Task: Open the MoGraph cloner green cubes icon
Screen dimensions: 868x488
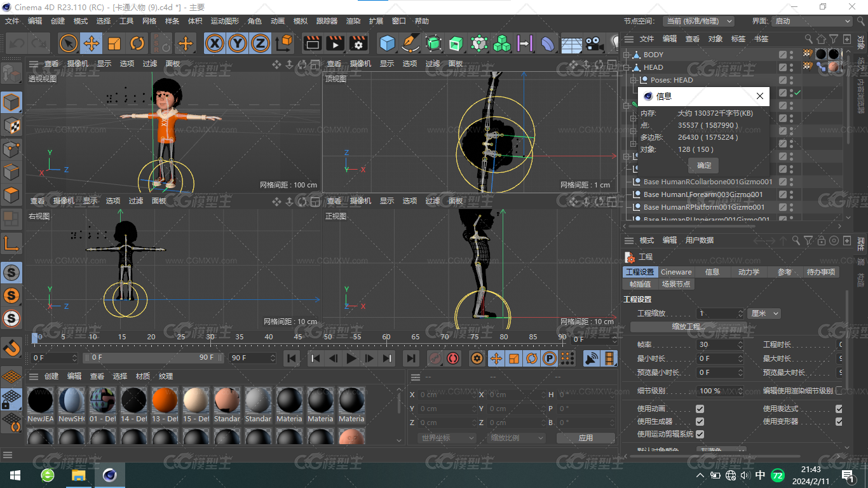Action: 502,43
